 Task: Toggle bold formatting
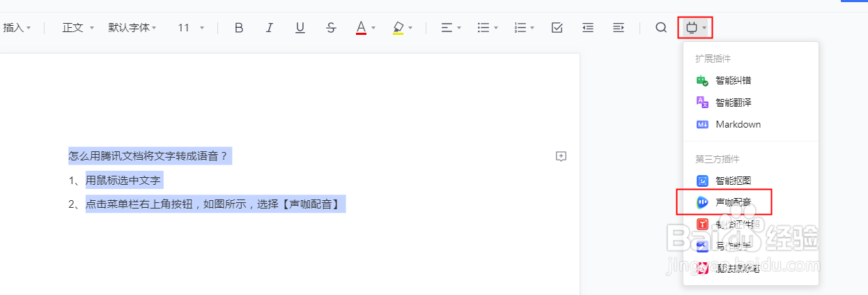point(239,28)
